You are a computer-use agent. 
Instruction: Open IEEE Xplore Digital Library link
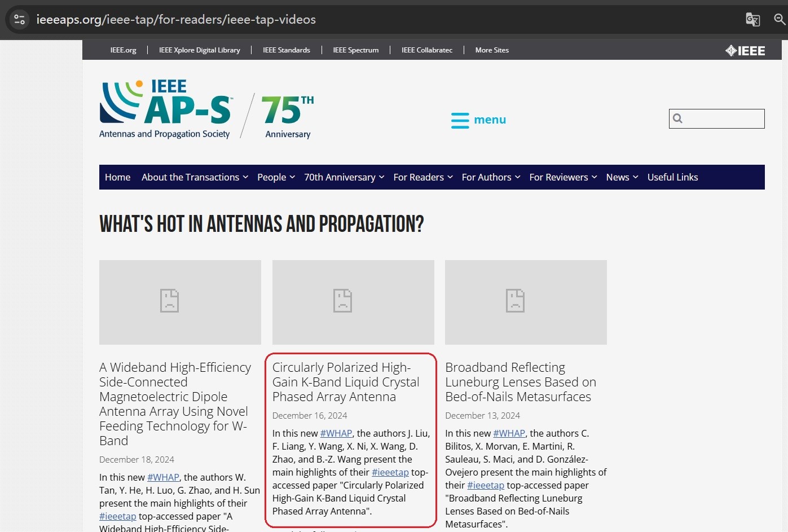(x=199, y=50)
